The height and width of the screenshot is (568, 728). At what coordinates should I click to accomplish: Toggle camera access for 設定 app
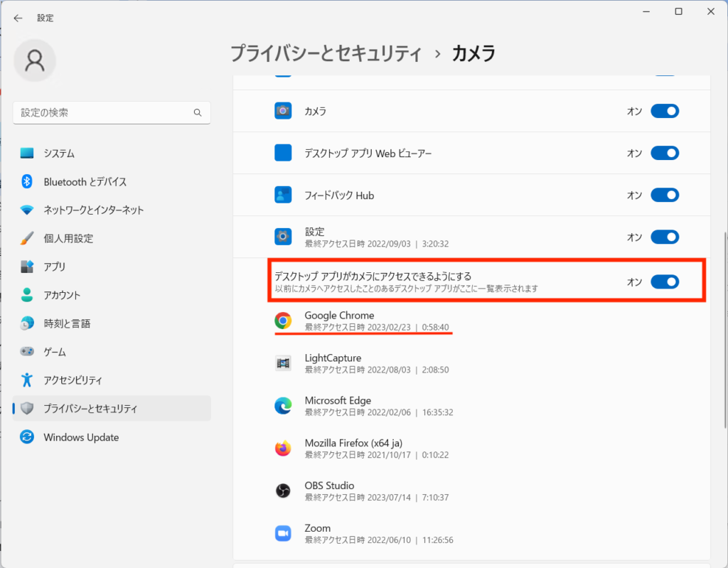(665, 237)
